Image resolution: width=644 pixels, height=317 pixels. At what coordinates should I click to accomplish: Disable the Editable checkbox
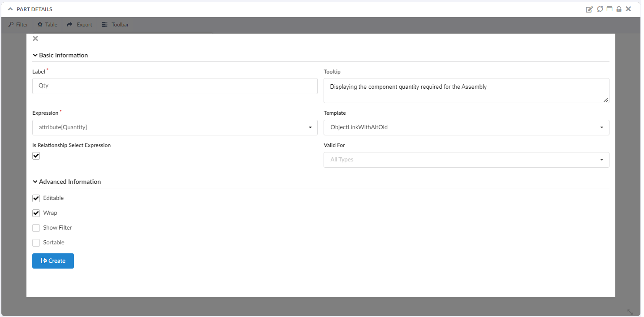pyautogui.click(x=36, y=198)
